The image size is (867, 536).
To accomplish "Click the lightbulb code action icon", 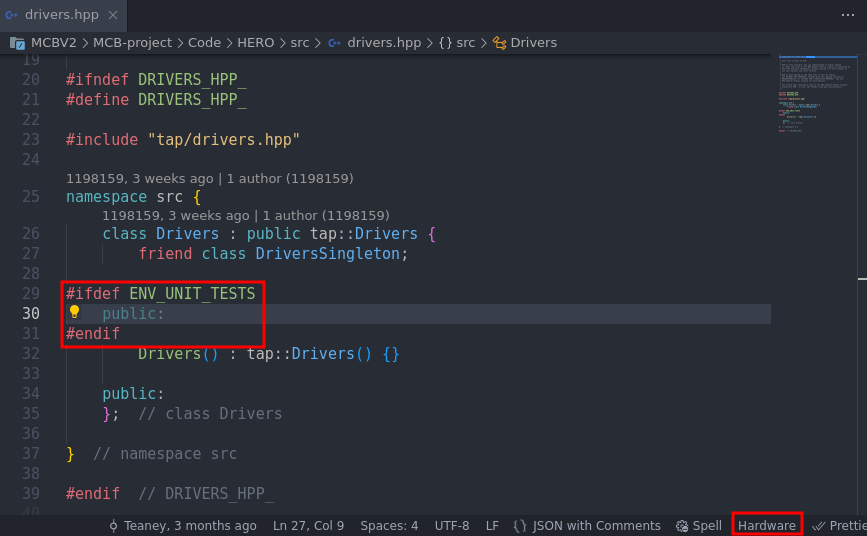I will 74,313.
